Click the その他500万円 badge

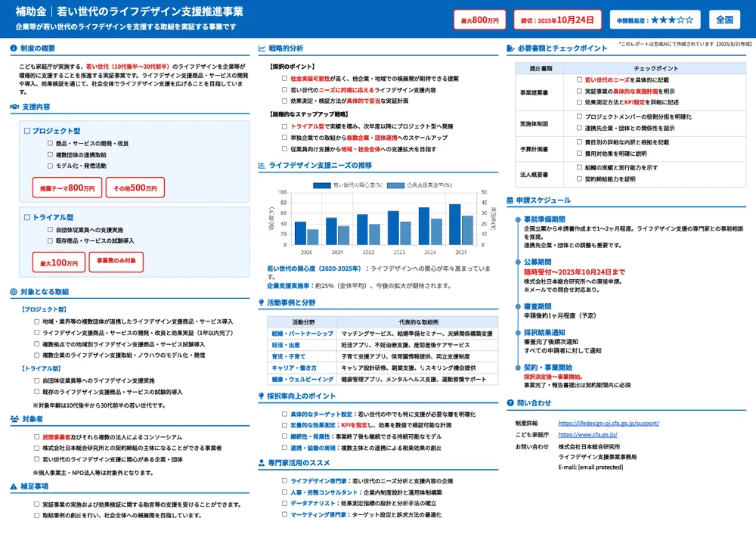[x=135, y=188]
